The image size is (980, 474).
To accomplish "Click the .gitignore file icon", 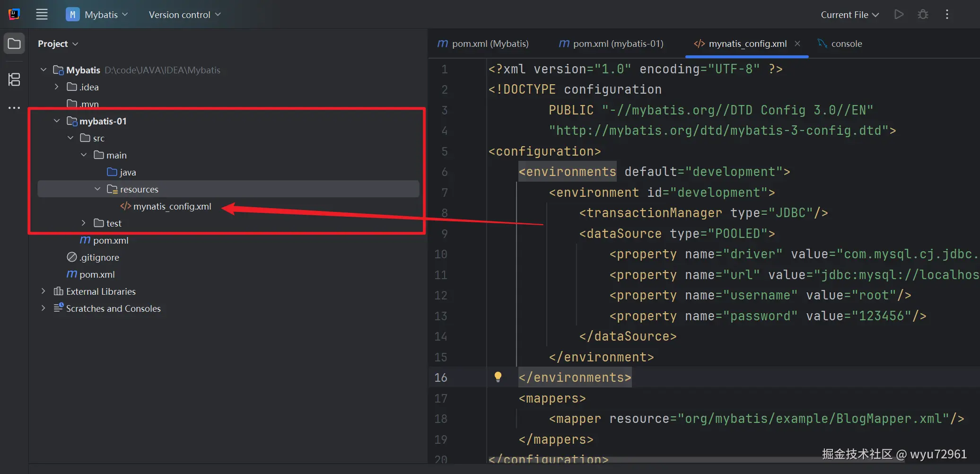I will click(72, 257).
